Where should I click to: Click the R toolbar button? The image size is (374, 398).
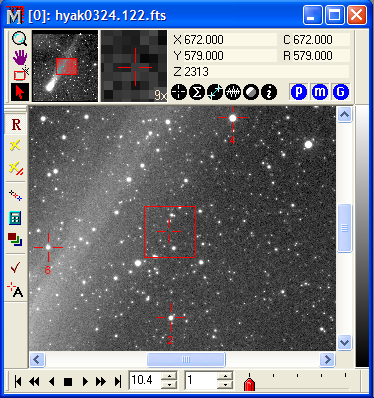[16, 125]
